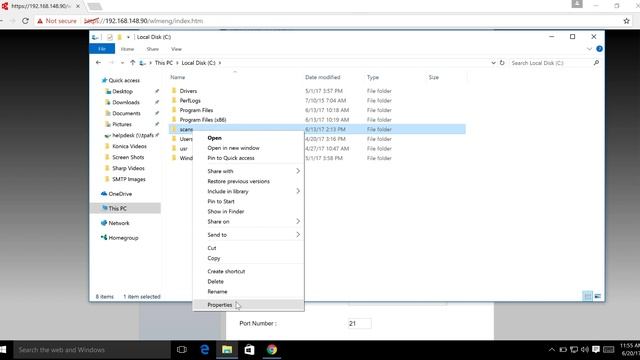Expand the address bar history dropdown
This screenshot has height=360, width=640.
point(493,63)
